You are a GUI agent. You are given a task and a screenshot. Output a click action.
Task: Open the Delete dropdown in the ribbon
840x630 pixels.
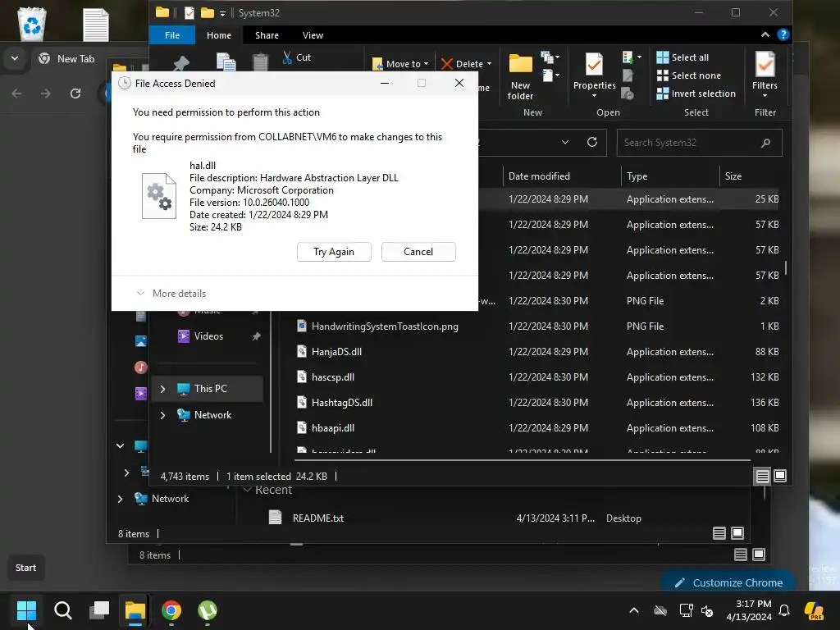click(x=467, y=64)
